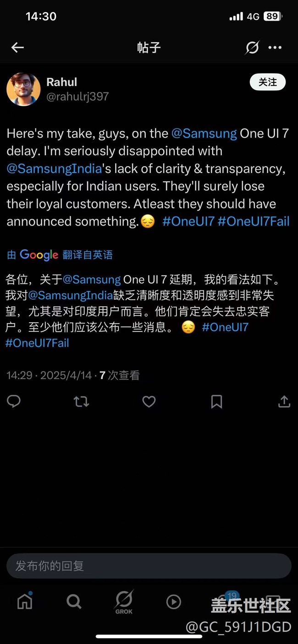Open the Search tab
This screenshot has height=644, width=298.
tap(74, 601)
